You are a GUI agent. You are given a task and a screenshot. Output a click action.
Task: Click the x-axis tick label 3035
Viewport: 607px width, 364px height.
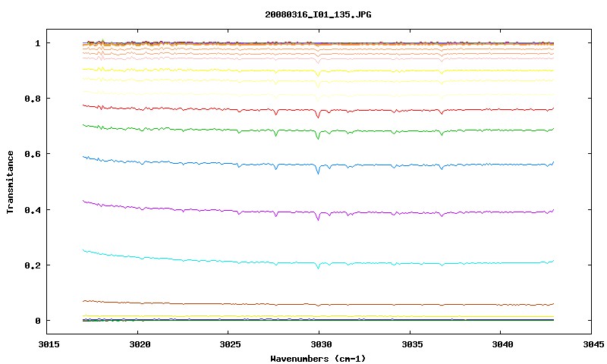[411, 344]
